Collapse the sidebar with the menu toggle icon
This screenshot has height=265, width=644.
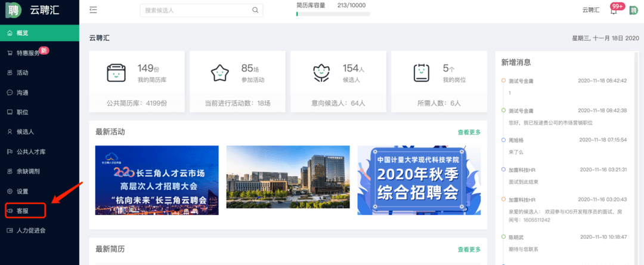(x=93, y=10)
